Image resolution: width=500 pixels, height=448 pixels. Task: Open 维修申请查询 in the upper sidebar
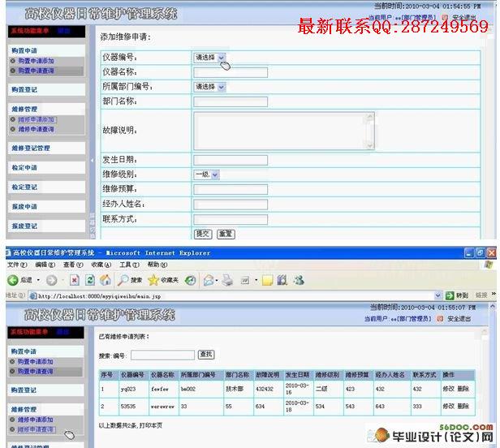tap(36, 129)
